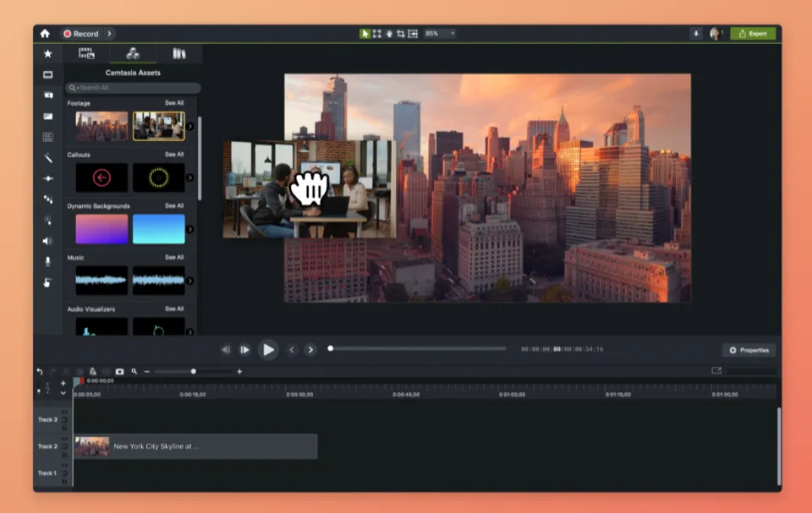Expand the Record options chevron
This screenshot has width=812, height=513.
(109, 34)
